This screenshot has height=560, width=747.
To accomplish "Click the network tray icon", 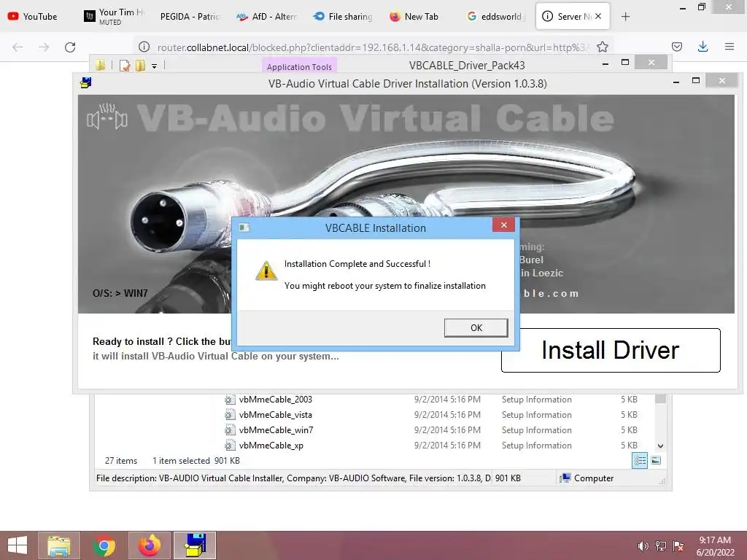I will click(661, 546).
